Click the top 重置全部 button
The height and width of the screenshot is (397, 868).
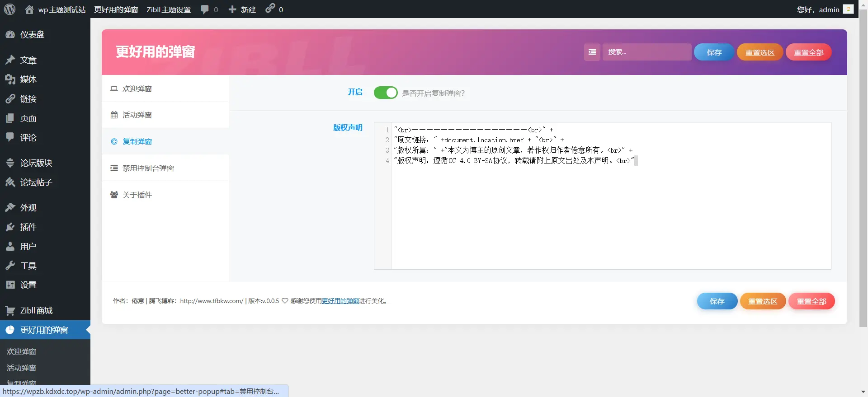809,52
